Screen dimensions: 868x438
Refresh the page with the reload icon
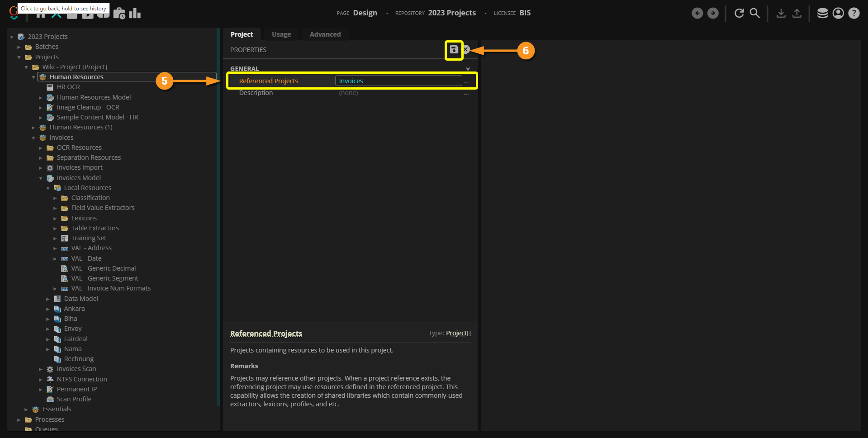(739, 13)
